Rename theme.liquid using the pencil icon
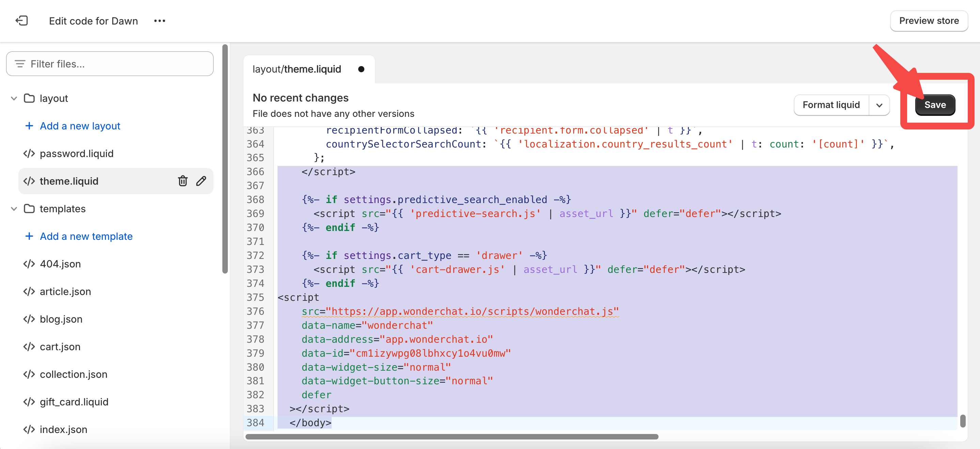The width and height of the screenshot is (980, 449). click(x=201, y=181)
